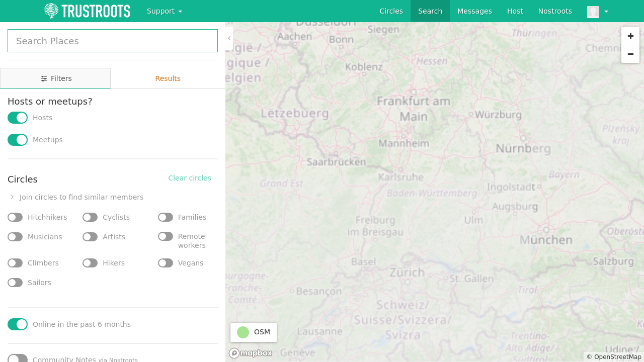Enable the Vegans circle filter

[x=166, y=263]
